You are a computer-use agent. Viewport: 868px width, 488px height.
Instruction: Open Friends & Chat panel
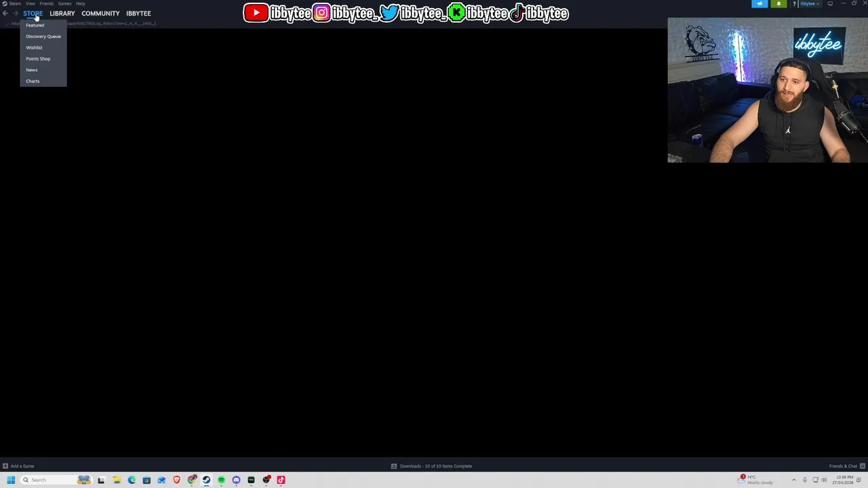tap(847, 466)
